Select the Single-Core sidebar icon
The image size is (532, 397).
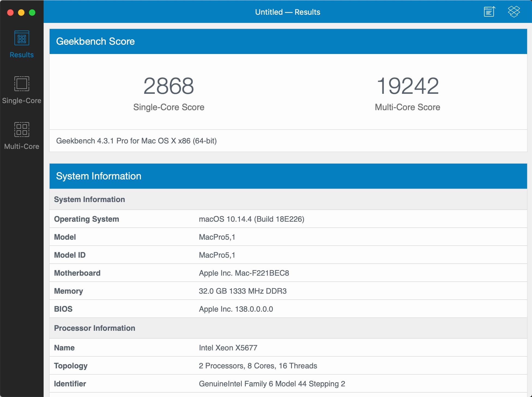coord(22,84)
